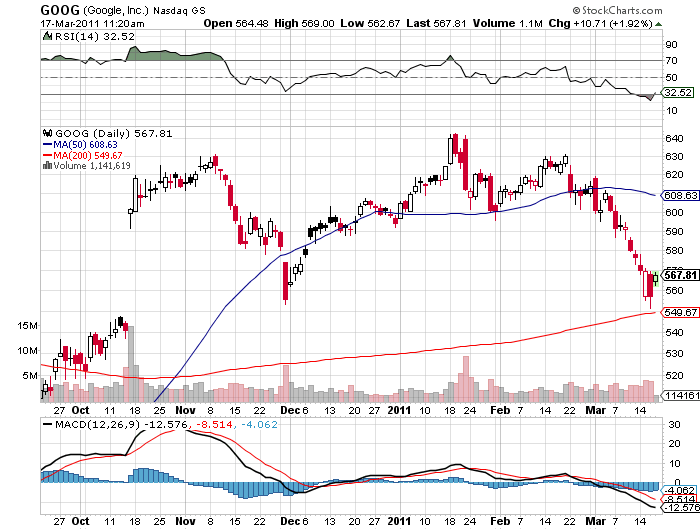
Task: Click the 30 label on MACD axis
Action: point(674,425)
